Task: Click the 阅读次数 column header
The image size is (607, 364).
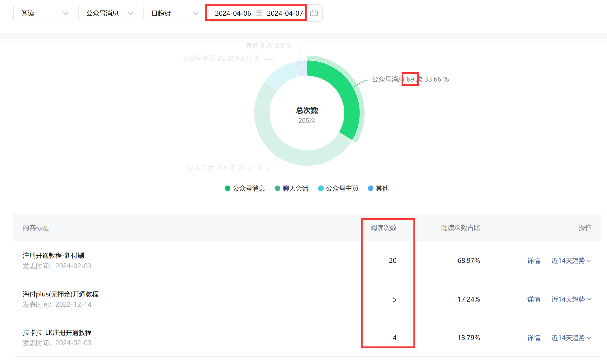Action: click(x=383, y=228)
